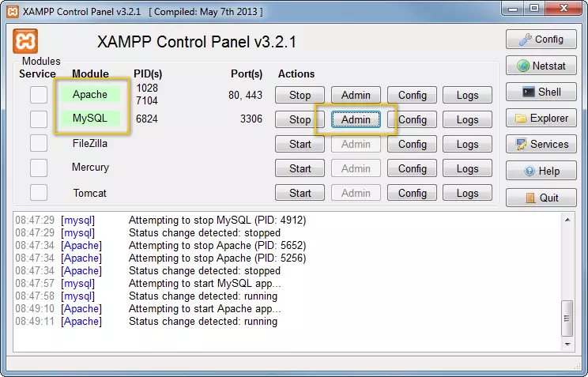
Task: Start the FileZilla module
Action: coord(300,144)
